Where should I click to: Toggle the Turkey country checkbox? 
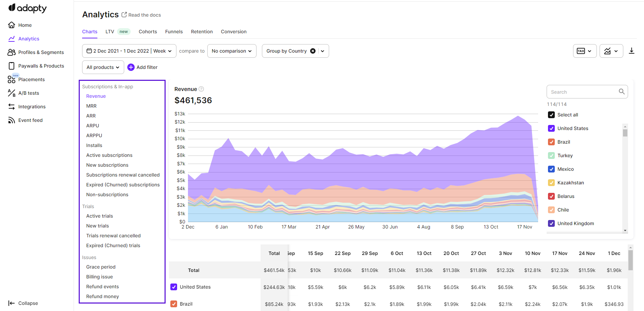point(551,155)
